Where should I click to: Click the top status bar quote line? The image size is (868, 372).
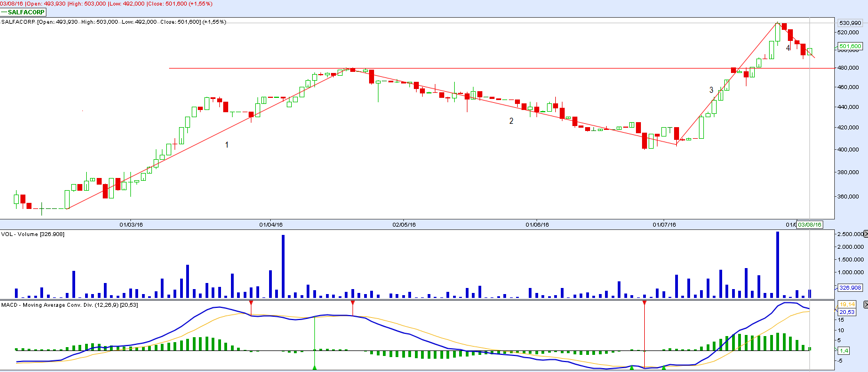106,4
